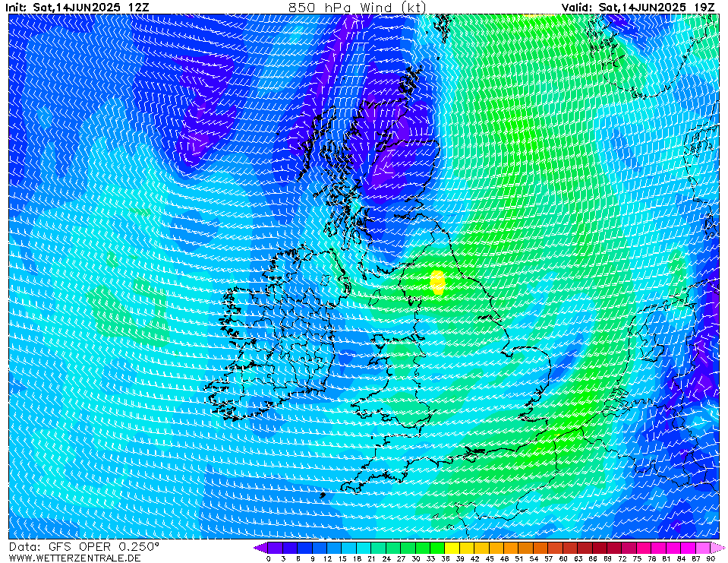Click the yellow wind maximum over northern England
Screen dimensions: 728x563
(437, 283)
